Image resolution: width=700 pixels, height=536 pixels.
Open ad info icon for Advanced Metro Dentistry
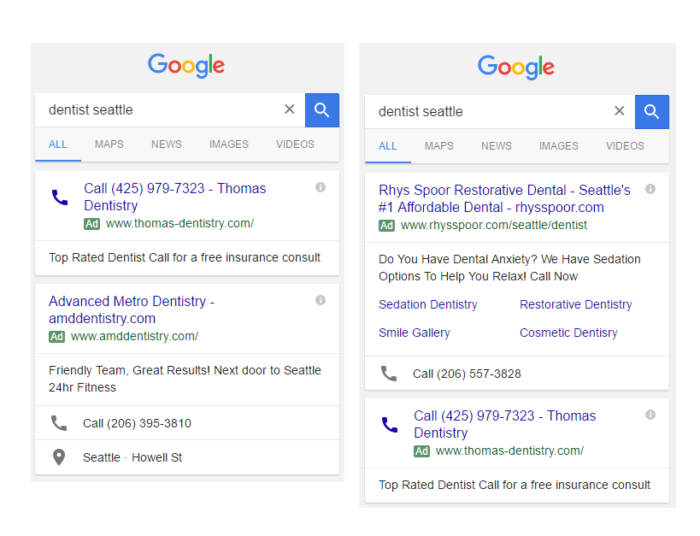point(321,300)
